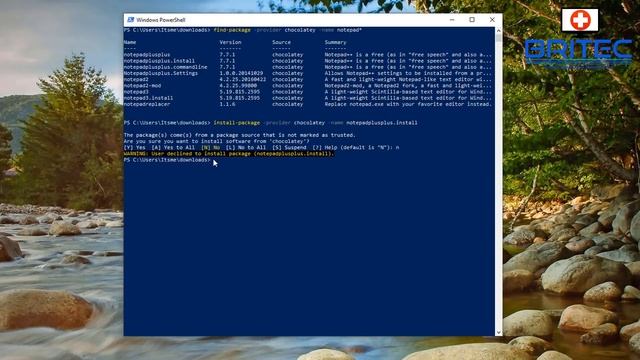The image size is (640, 360).
Task: Click version '1.1.6' of notepadreplacer
Action: pos(227,104)
